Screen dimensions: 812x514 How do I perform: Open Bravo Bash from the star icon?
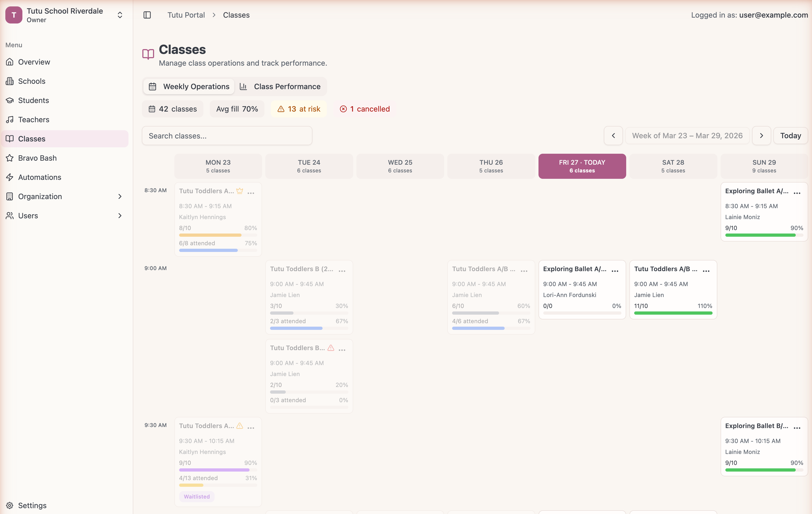tap(10, 158)
